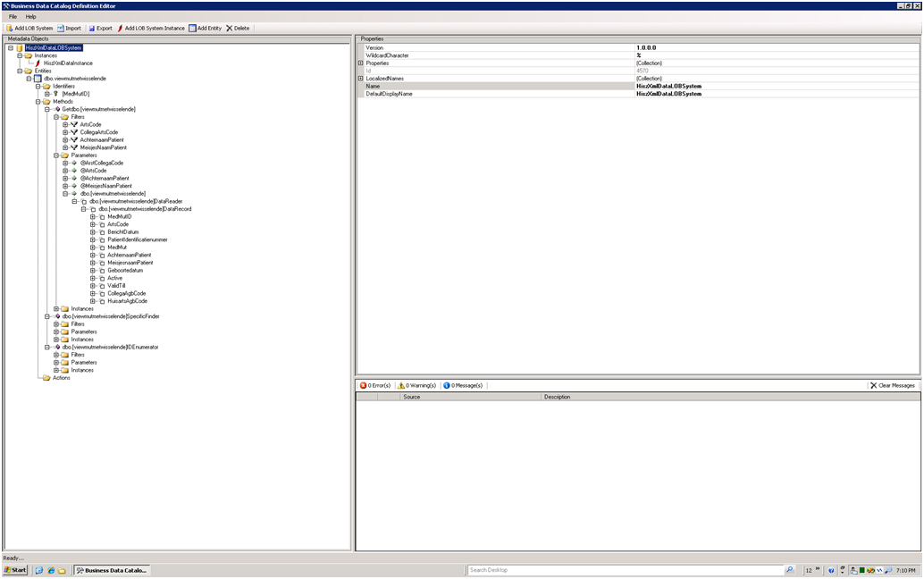
Task: Click the type descriptor icon of Geboortedatum
Action: pyautogui.click(x=102, y=271)
